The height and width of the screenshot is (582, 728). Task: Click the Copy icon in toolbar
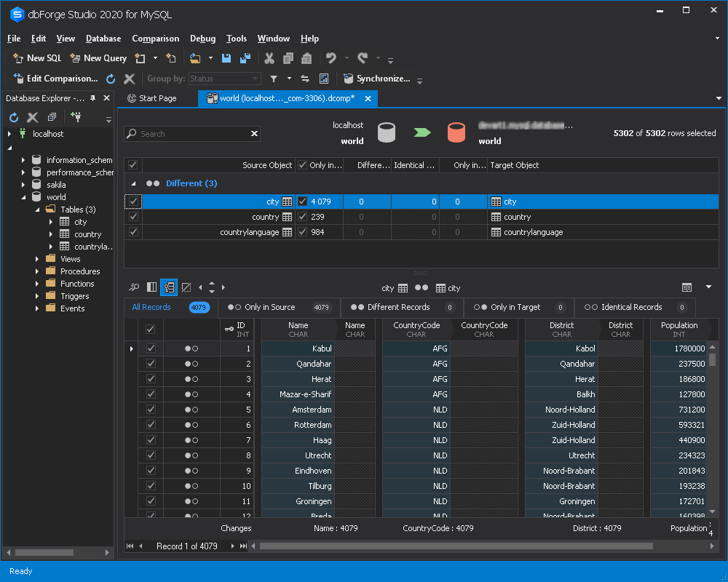[x=288, y=58]
